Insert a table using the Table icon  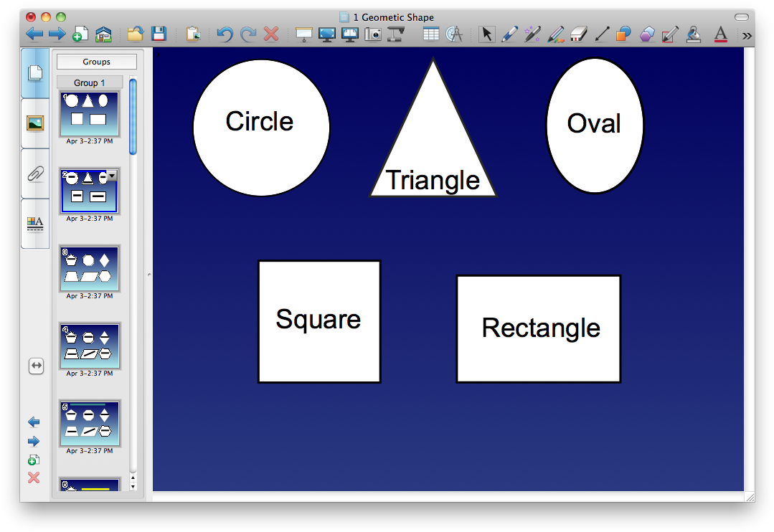pos(430,34)
